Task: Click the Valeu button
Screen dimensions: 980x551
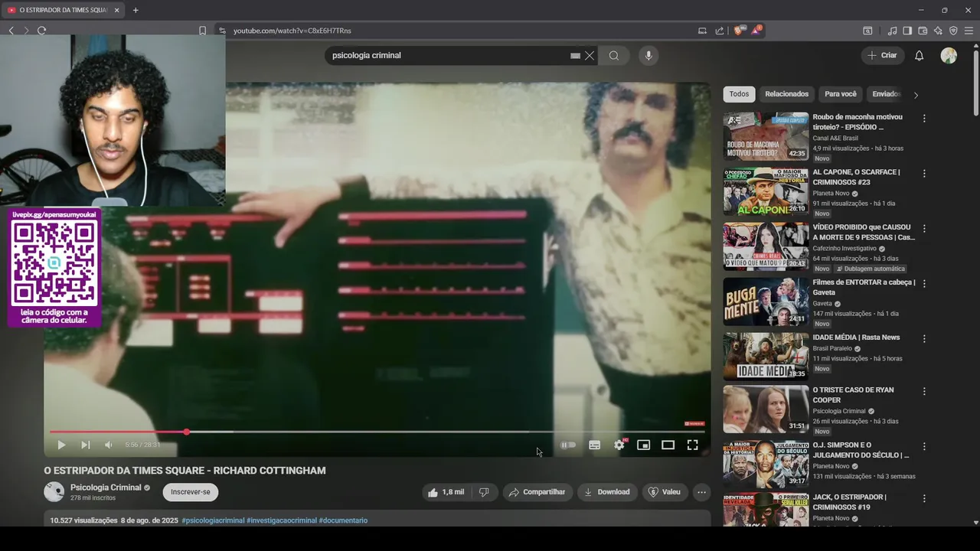Action: 664,492
